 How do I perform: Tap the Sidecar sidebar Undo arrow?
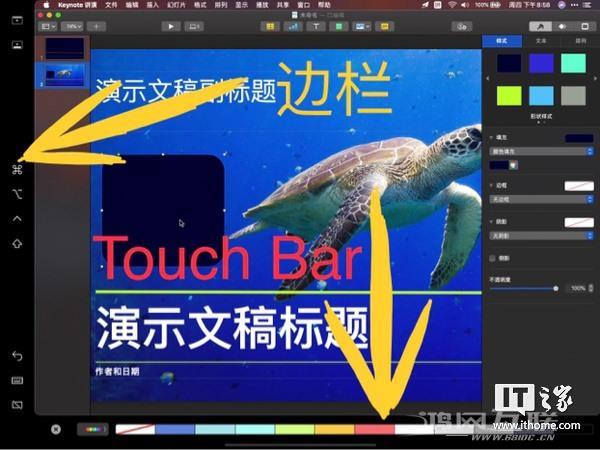17,356
